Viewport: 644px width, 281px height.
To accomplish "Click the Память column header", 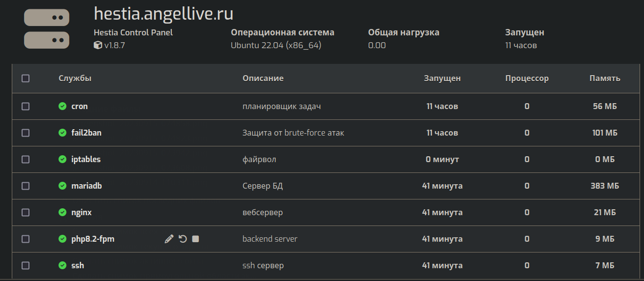I will click(605, 78).
